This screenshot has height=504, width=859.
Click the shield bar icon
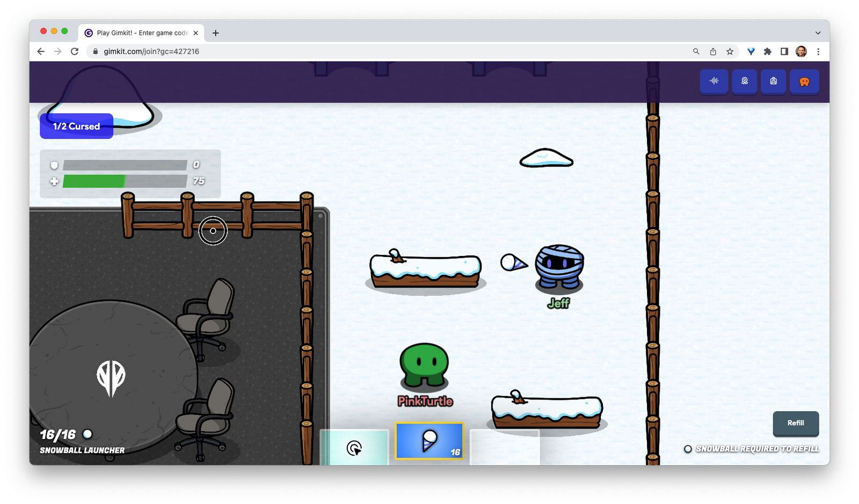pos(54,165)
